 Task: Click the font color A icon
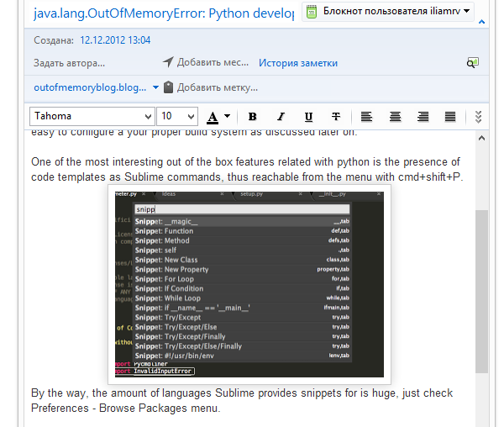213,118
